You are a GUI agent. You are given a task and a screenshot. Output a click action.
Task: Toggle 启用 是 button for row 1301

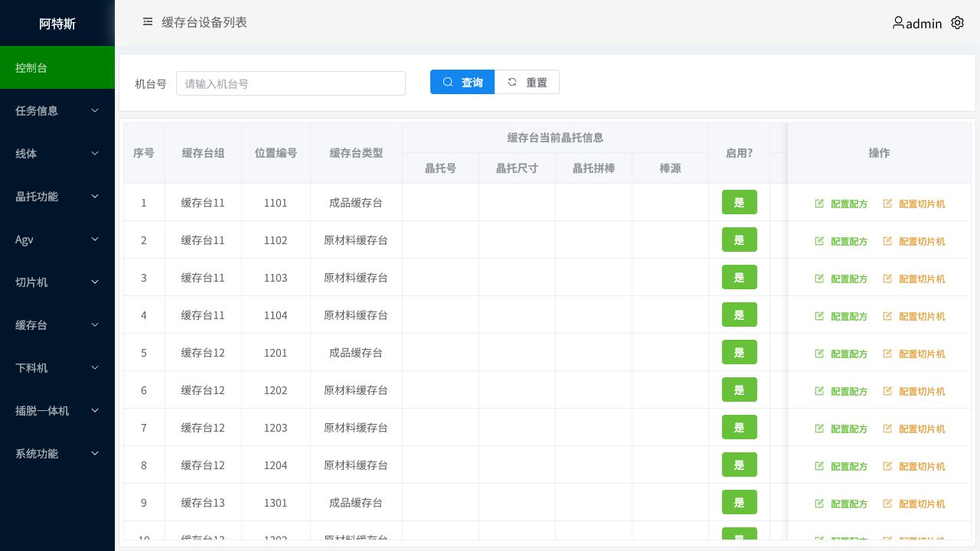[740, 502]
